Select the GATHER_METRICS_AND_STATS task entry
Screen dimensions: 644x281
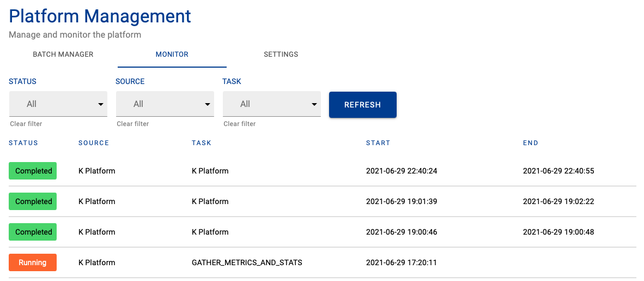tap(247, 262)
